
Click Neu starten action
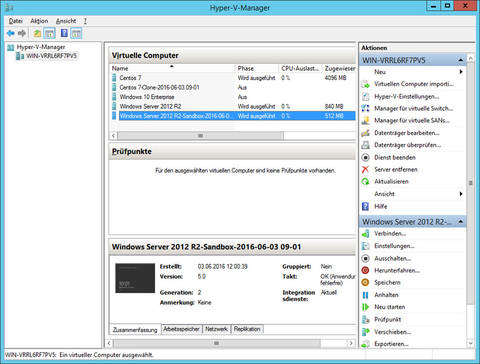[389, 307]
